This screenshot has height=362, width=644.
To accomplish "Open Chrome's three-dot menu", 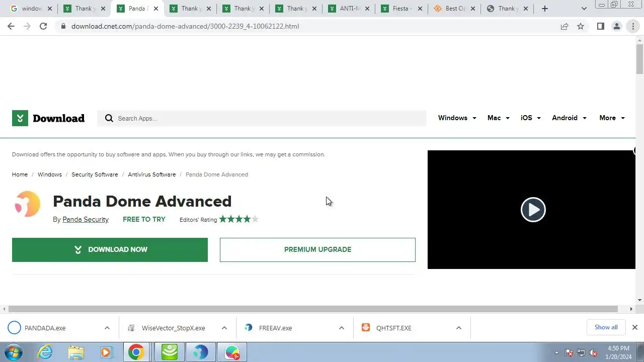I will (633, 26).
